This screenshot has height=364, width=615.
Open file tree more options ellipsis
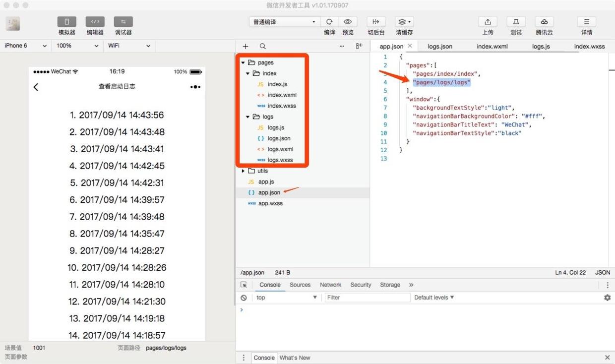(342, 46)
